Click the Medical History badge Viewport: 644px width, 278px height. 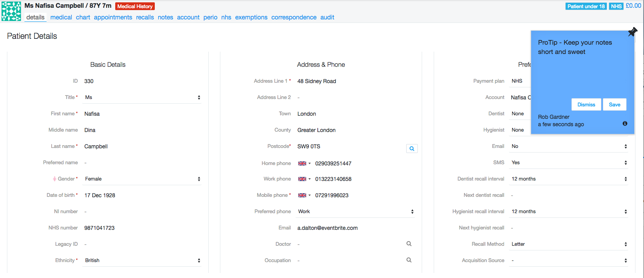[x=135, y=6]
